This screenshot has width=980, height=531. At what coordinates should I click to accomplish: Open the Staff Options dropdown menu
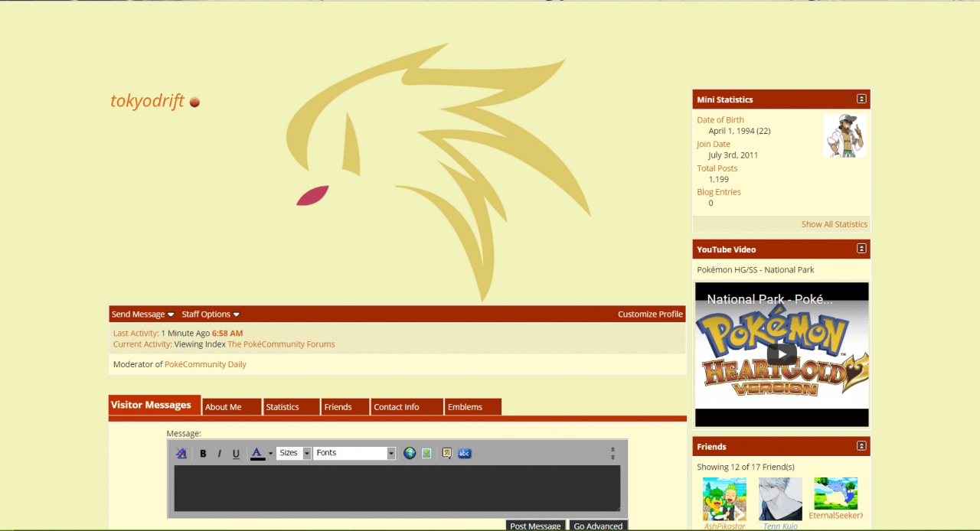(x=211, y=314)
